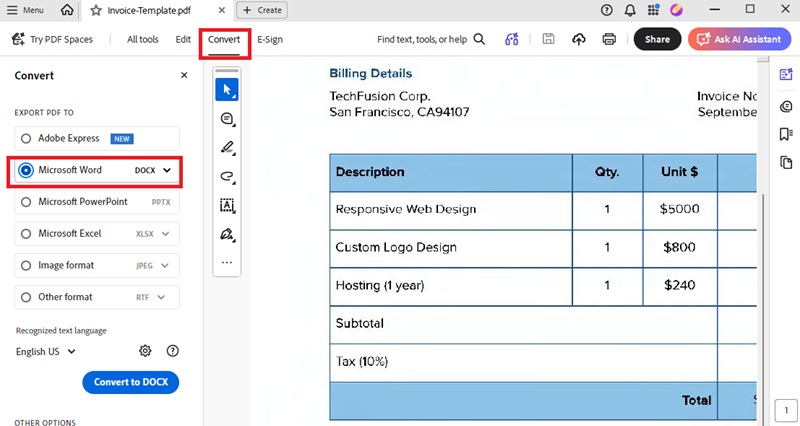Open more tools ellipsis in quick toolbar

click(227, 262)
